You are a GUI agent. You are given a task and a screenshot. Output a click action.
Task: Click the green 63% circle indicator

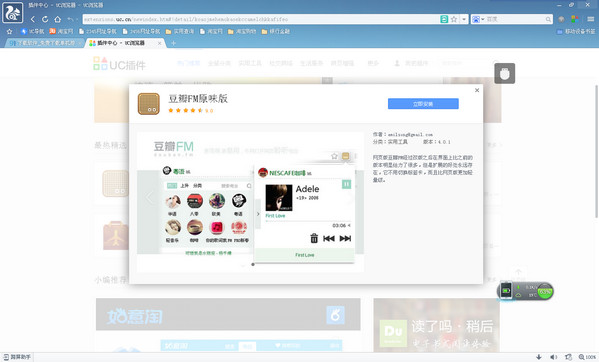click(x=544, y=292)
